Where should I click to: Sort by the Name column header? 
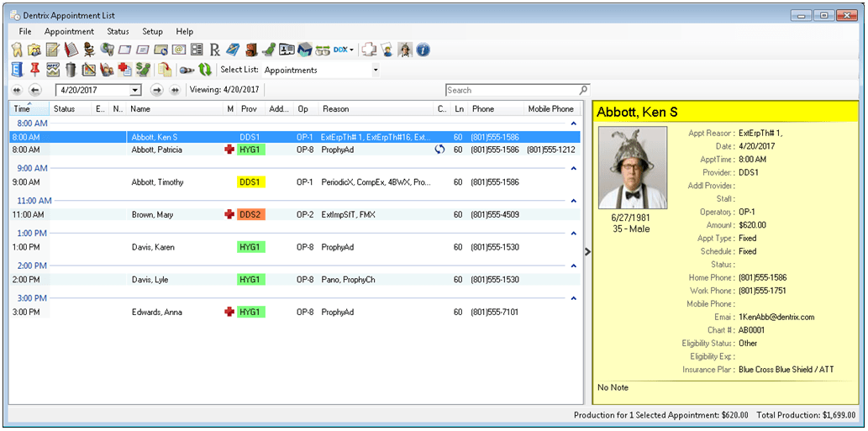[175, 109]
